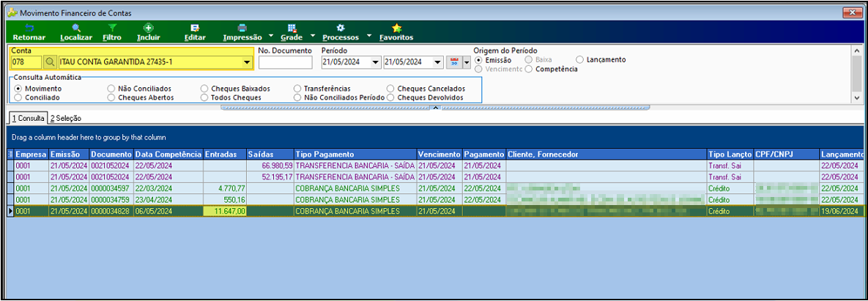Select the Movimento radio option
The height and width of the screenshot is (301, 868).
18,89
